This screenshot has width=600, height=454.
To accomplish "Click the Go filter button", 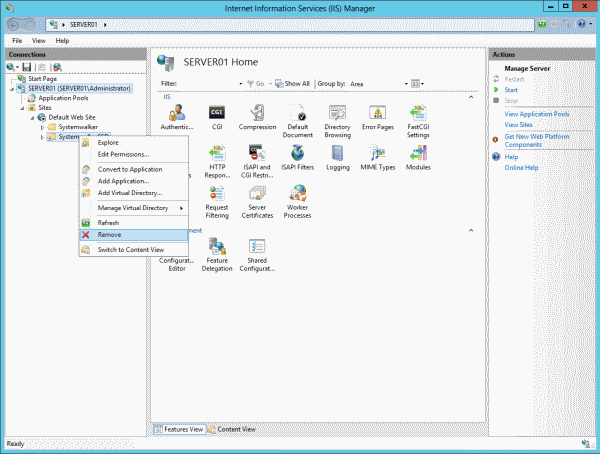I will [x=256, y=83].
